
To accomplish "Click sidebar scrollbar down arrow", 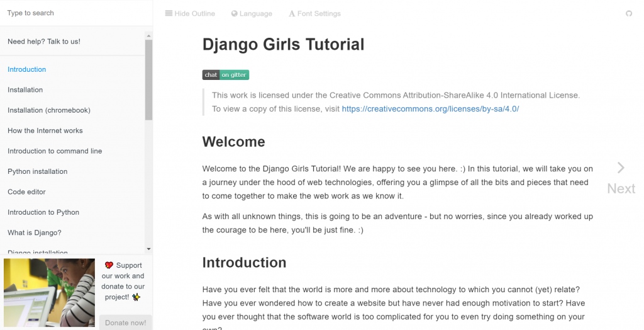I will [148, 249].
